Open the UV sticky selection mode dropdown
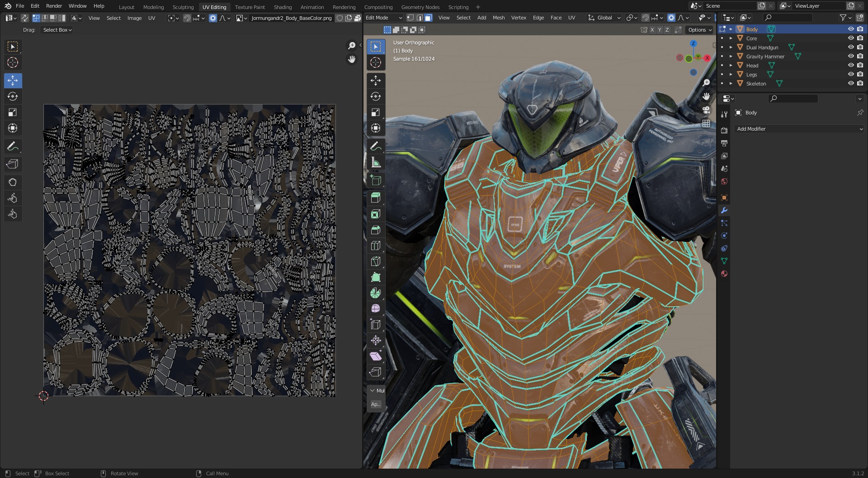Screen dimensions: 868x478 point(76,18)
